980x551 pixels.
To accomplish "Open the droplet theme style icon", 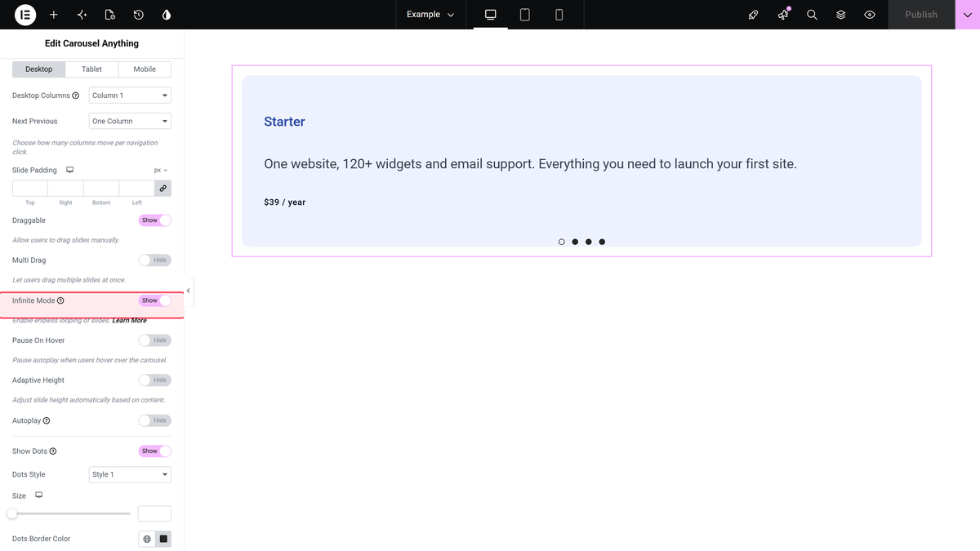I will coord(167,15).
